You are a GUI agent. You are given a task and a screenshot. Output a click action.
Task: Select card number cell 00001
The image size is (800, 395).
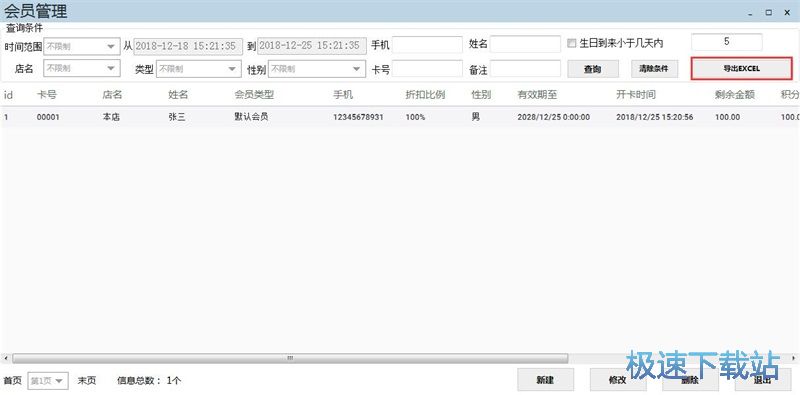48,117
